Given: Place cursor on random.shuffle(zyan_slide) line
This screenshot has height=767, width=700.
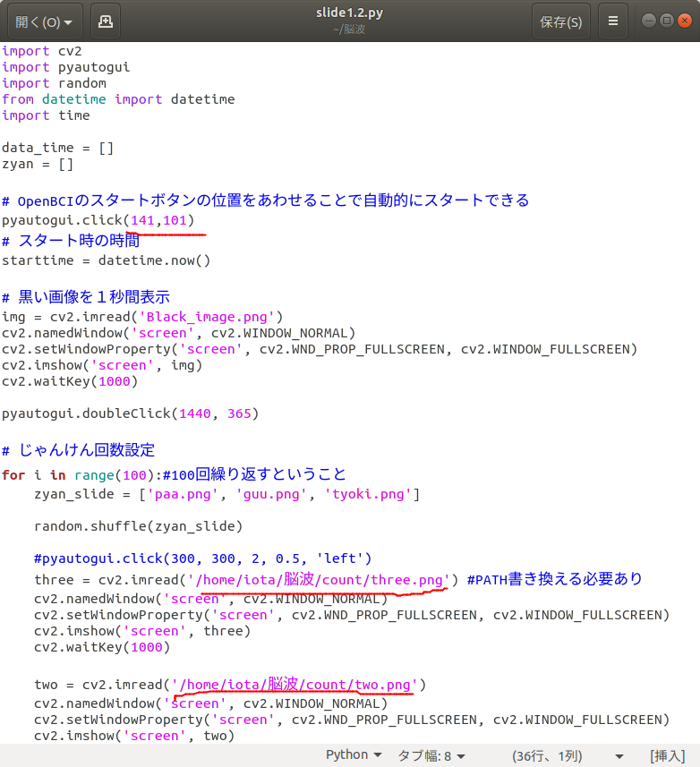Looking at the screenshot, I should coord(138,525).
